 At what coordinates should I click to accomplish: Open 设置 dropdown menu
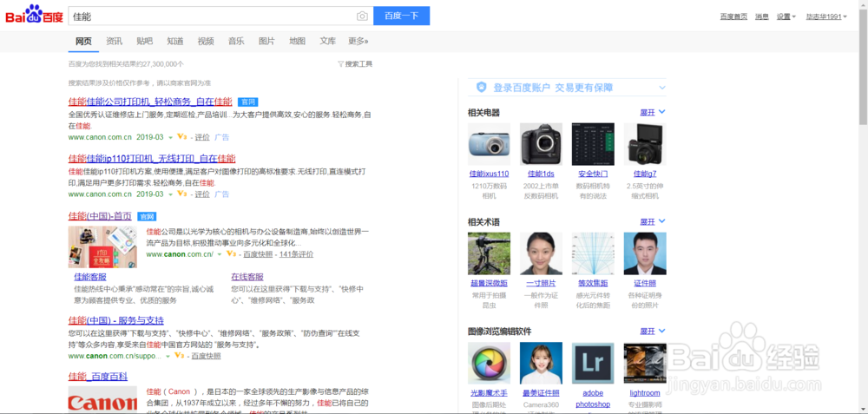(x=786, y=16)
